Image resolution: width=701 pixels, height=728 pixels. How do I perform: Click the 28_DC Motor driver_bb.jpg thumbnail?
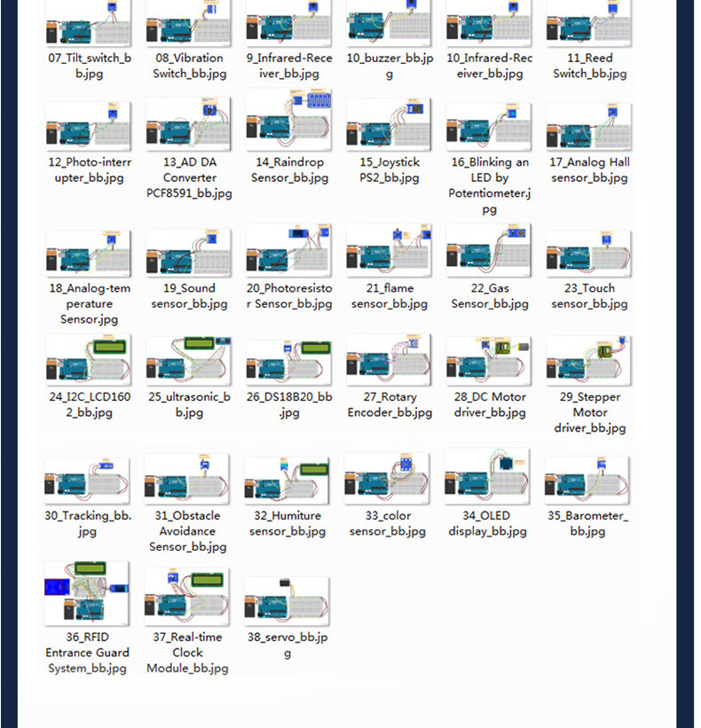tap(489, 361)
